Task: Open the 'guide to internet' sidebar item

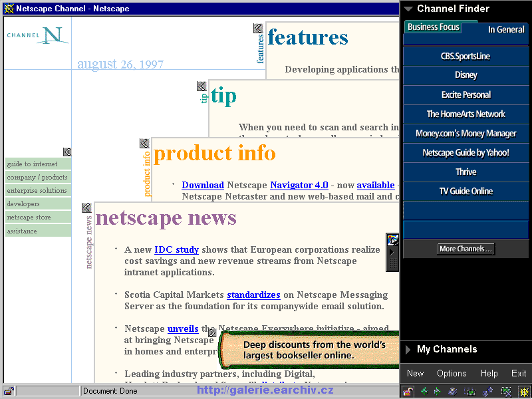Action: click(38, 164)
